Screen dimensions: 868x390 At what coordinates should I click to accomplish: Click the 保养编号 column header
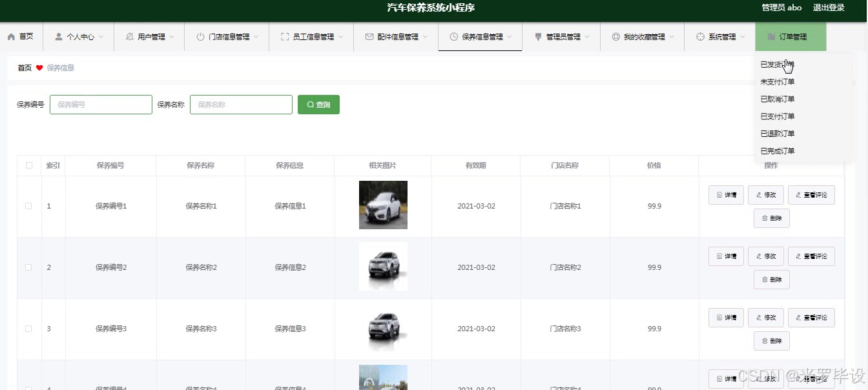[110, 165]
